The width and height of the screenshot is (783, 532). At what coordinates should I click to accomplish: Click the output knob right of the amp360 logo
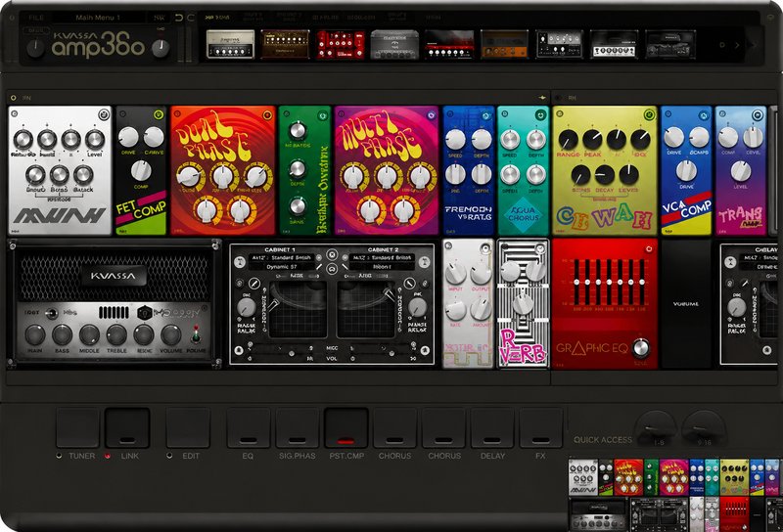(x=161, y=48)
